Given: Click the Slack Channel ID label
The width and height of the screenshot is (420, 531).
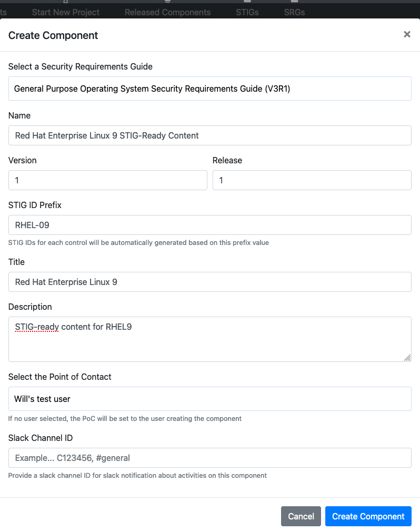Looking at the screenshot, I should pos(41,438).
